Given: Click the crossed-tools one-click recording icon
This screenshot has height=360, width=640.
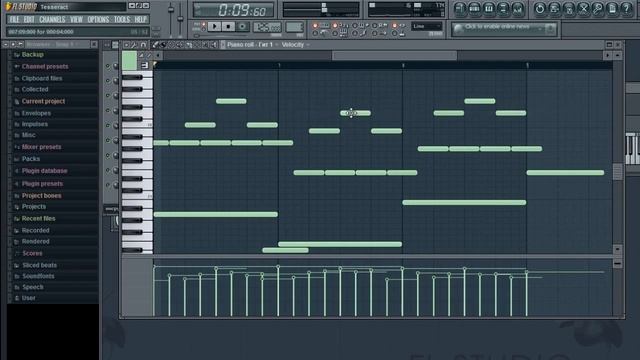Looking at the screenshot, I should click(x=583, y=9).
